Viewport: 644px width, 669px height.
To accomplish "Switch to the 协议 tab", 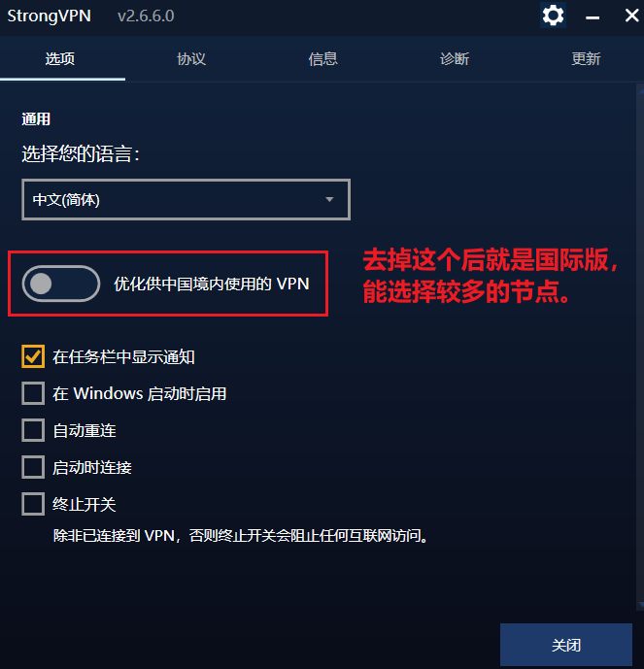I will [191, 58].
